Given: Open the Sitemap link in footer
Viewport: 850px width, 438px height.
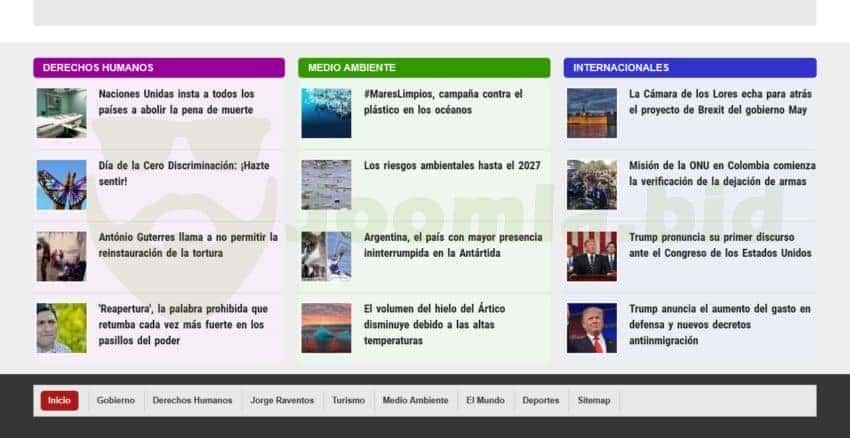Looking at the screenshot, I should pos(593,400).
